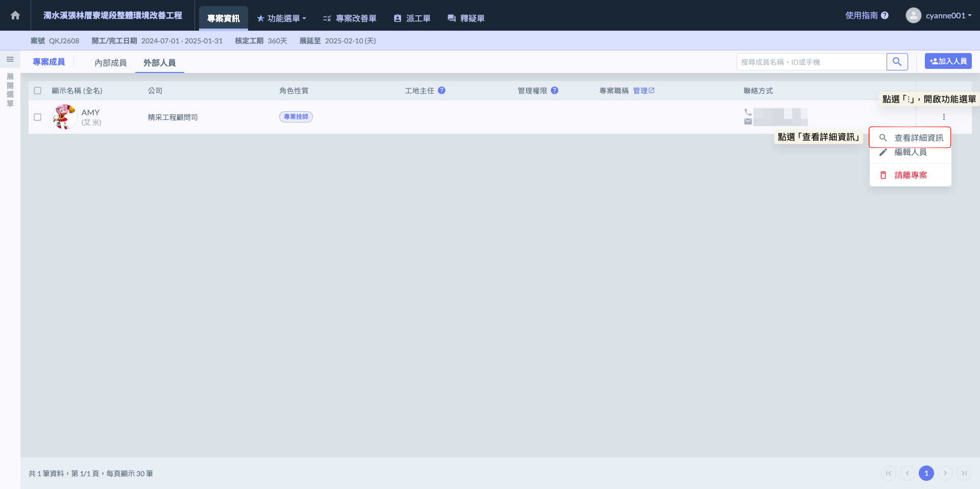Click the 管理權限 help question icon

tap(554, 90)
